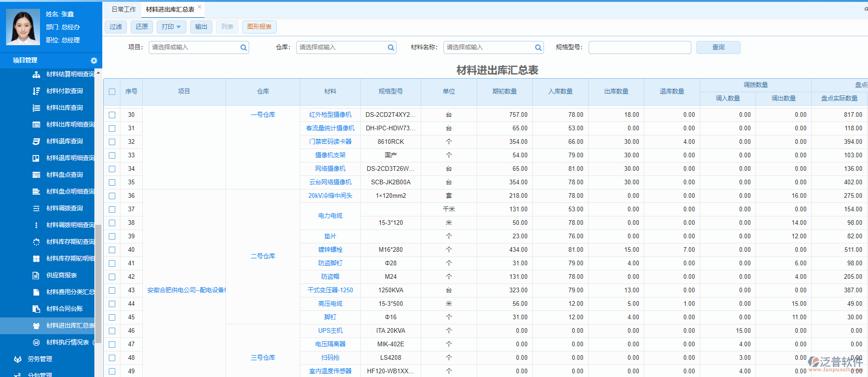Click user avatar photo of 张鑫
Viewport: 868px width, 377px height.
click(23, 27)
